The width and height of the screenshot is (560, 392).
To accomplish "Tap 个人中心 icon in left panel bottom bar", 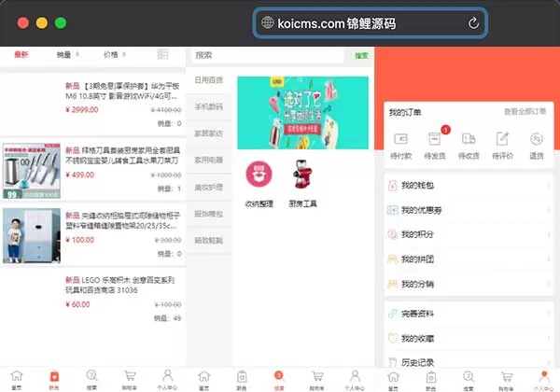I will 167,375.
